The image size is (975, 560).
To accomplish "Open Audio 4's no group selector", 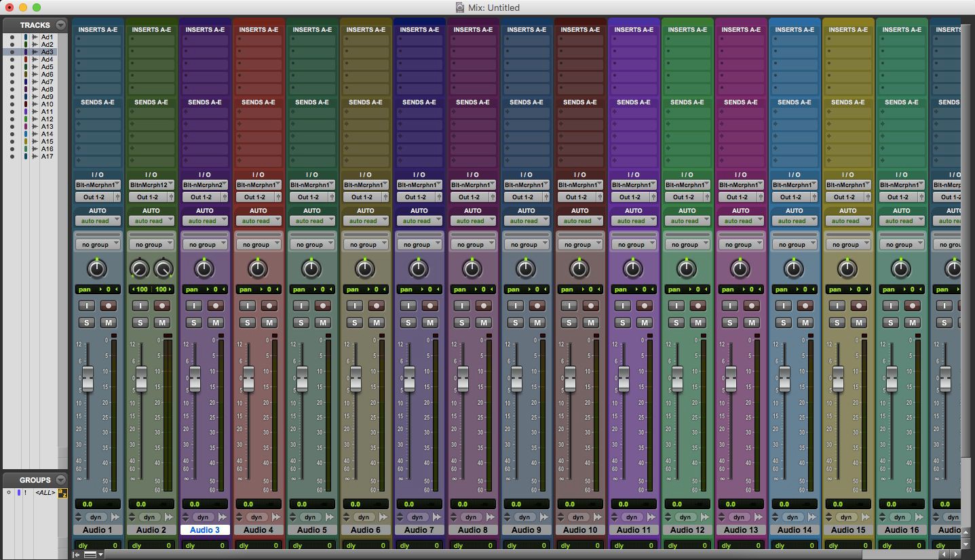I will click(x=259, y=245).
